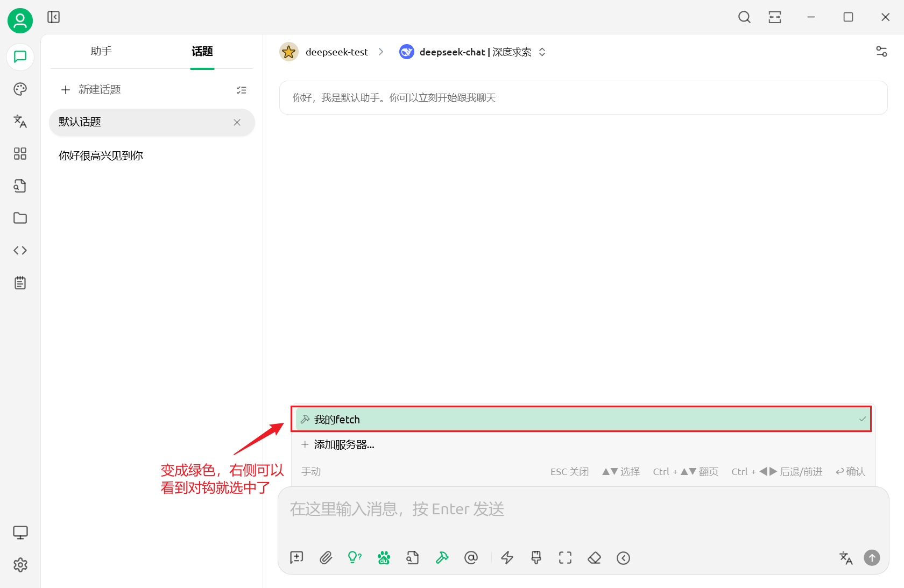The width and height of the screenshot is (904, 588).
Task: Attach a file with the paperclip
Action: pyautogui.click(x=326, y=558)
